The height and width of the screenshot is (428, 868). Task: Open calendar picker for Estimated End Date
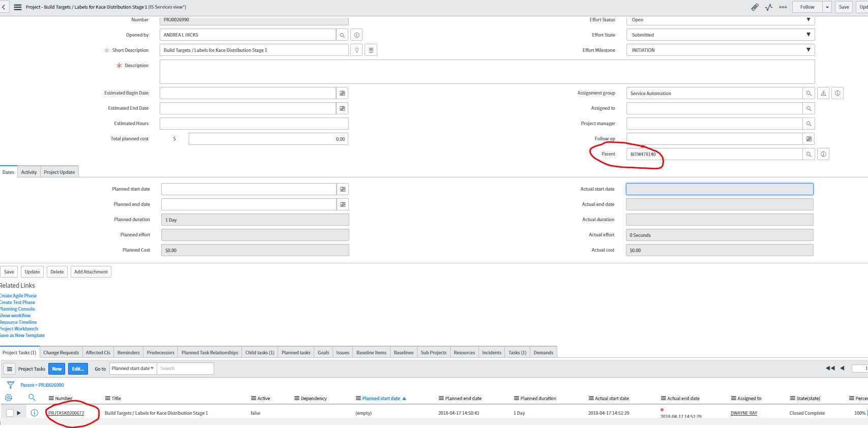[342, 108]
